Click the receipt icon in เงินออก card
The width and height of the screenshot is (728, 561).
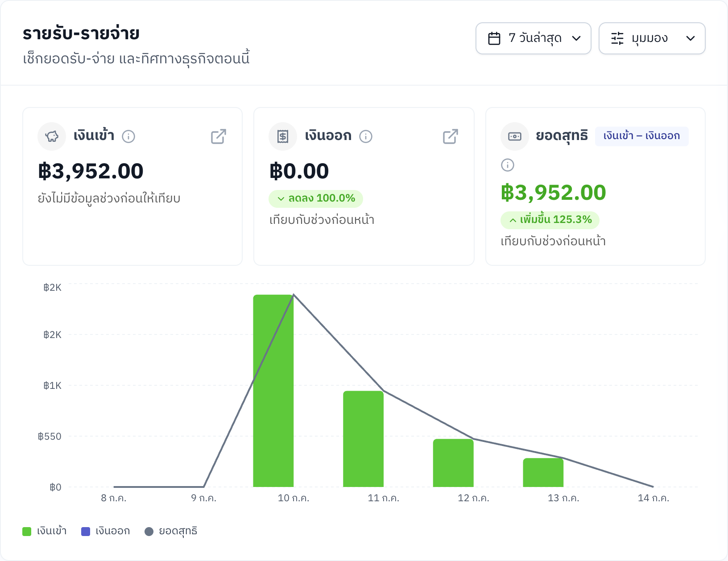point(283,136)
